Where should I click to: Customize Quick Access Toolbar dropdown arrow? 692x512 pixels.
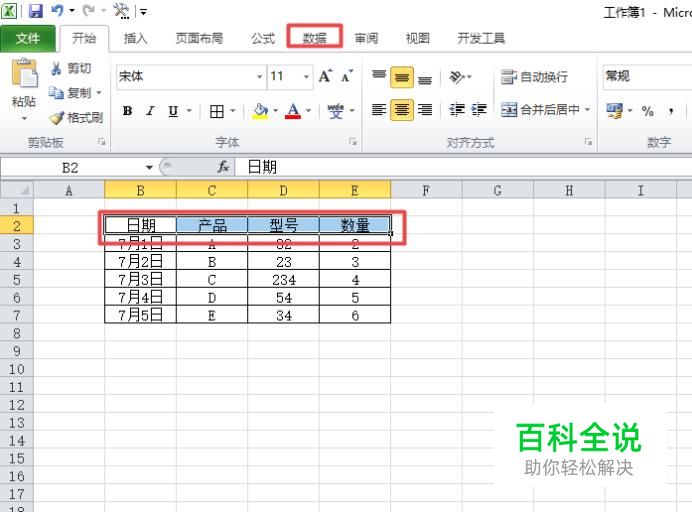click(x=143, y=12)
